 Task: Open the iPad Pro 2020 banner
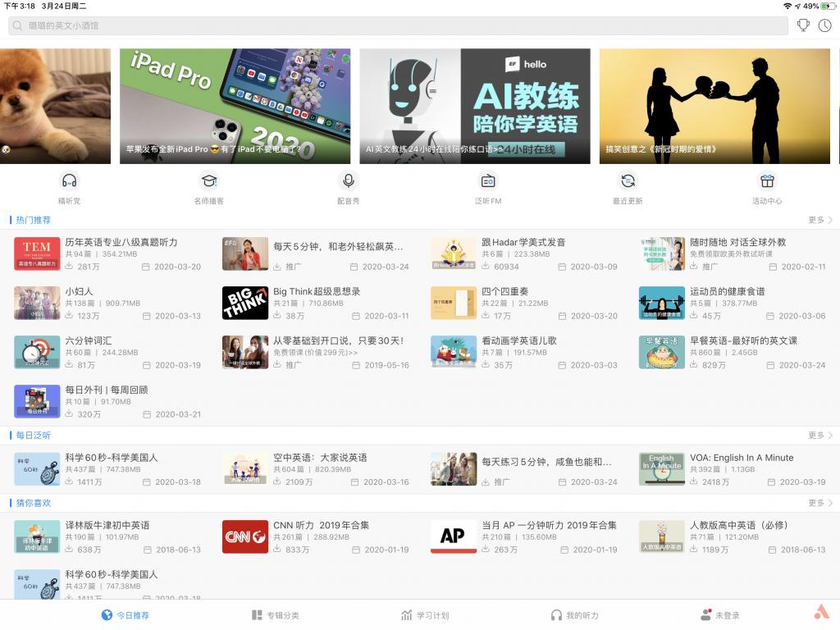(235, 106)
